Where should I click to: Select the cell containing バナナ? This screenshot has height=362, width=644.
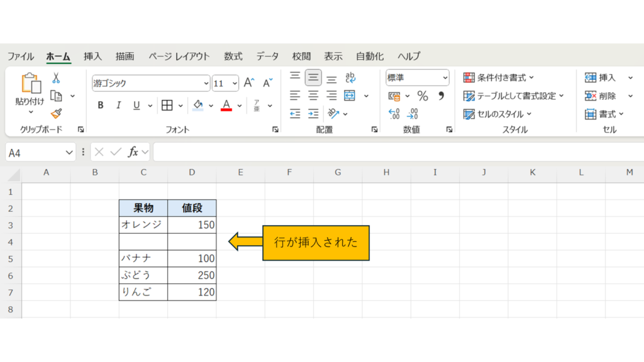143,258
